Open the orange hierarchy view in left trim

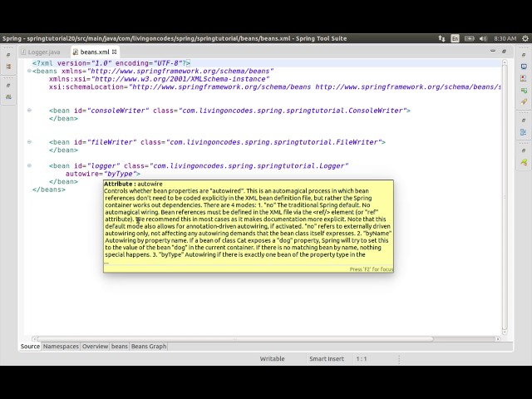8,66
